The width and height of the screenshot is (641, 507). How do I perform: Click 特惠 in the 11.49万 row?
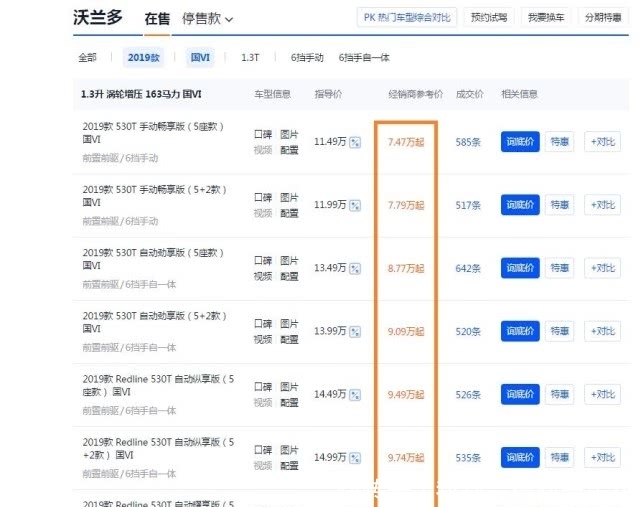point(560,142)
